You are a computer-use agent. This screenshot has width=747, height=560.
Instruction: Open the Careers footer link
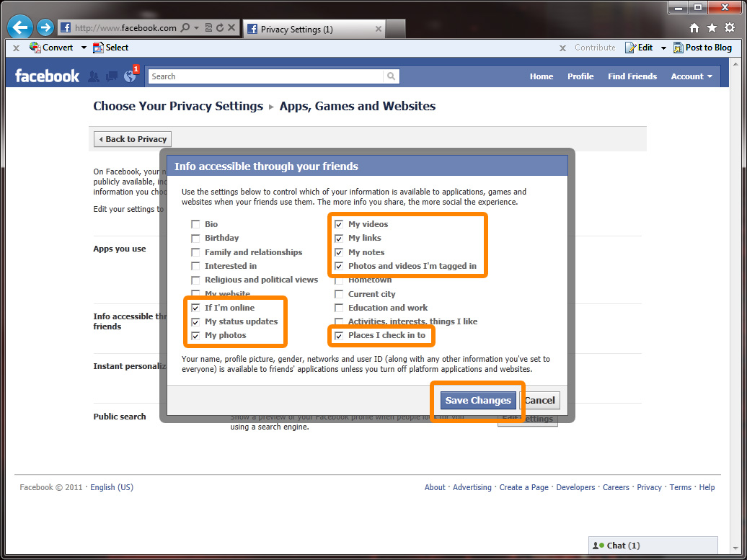616,487
